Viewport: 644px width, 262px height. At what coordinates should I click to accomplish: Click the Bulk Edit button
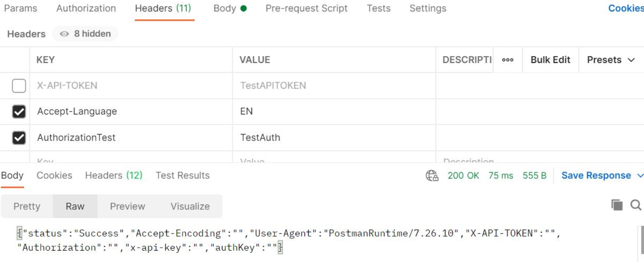(x=550, y=60)
